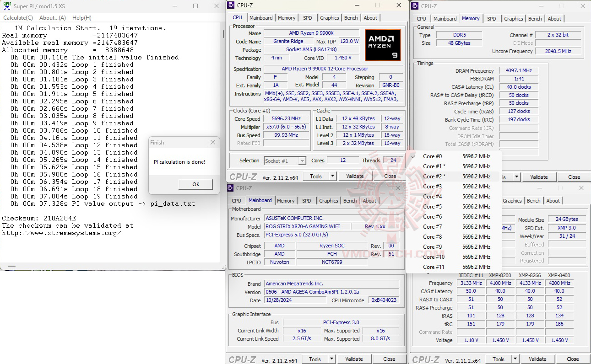Switch to CPU tab in the Mainboard tab window
The height and width of the screenshot is (364, 591).
[237, 201]
